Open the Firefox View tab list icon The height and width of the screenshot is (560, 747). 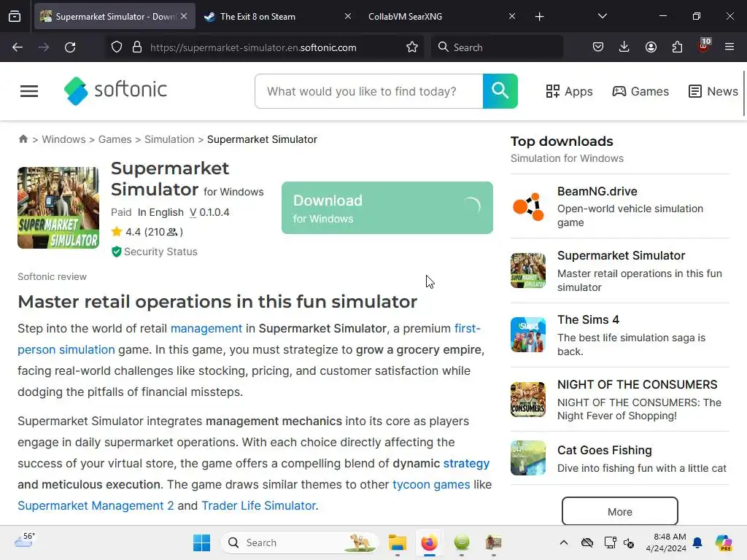tap(15, 17)
